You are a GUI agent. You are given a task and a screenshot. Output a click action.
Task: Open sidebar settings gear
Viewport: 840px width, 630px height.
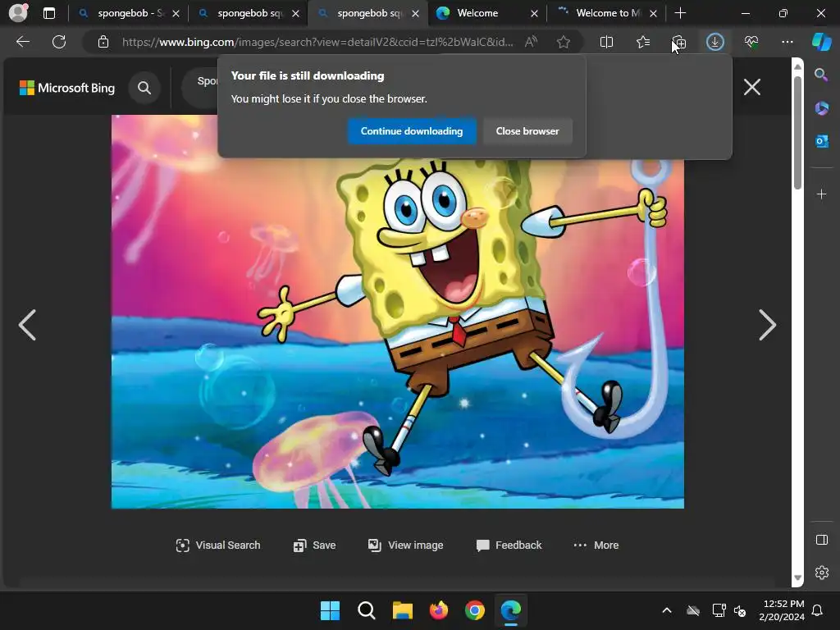(822, 573)
